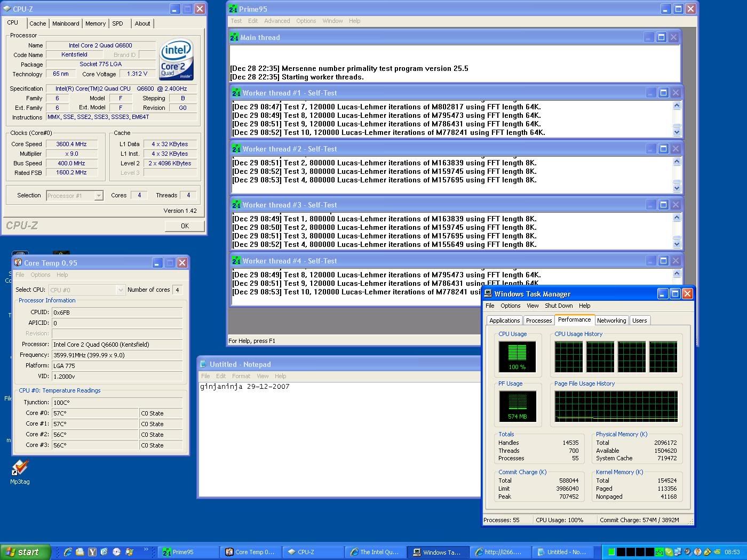Switch to Users tab in Task Manager
This screenshot has height=560, width=747.
pyautogui.click(x=639, y=321)
